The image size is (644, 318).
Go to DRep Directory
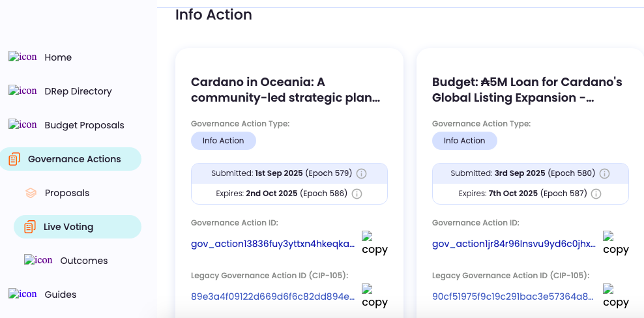click(78, 91)
